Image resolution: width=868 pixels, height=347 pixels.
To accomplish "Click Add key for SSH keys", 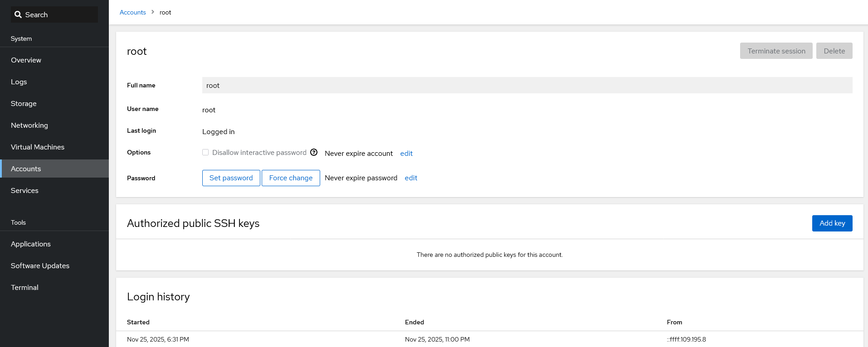I will 832,223.
